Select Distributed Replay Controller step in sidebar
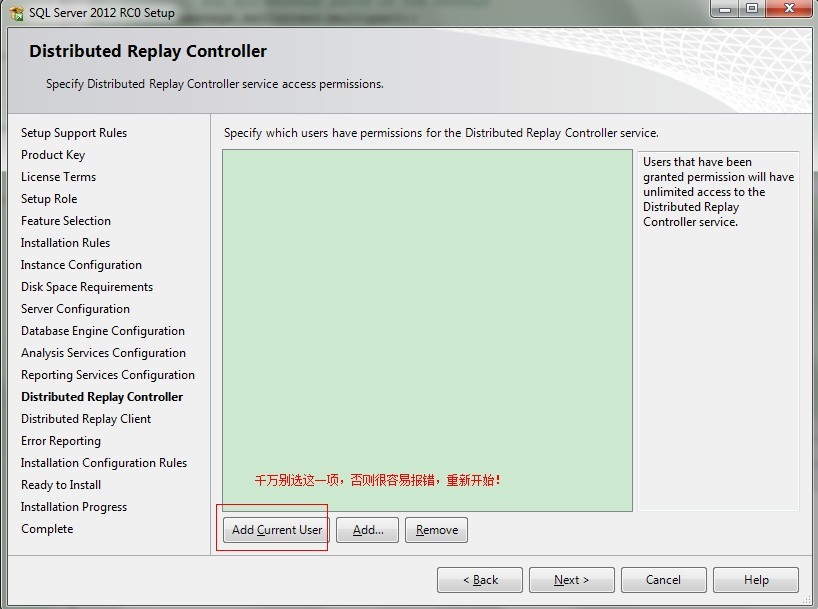This screenshot has height=609, width=818. [x=102, y=397]
